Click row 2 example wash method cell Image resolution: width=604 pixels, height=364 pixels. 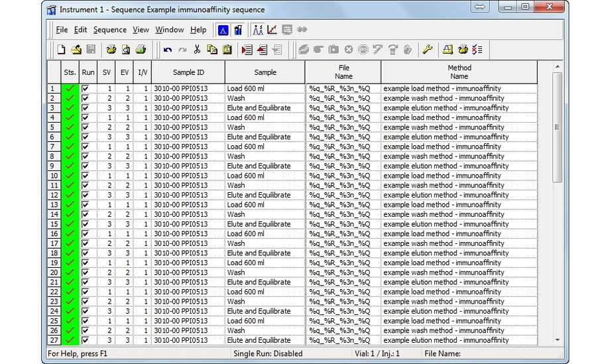tap(459, 98)
